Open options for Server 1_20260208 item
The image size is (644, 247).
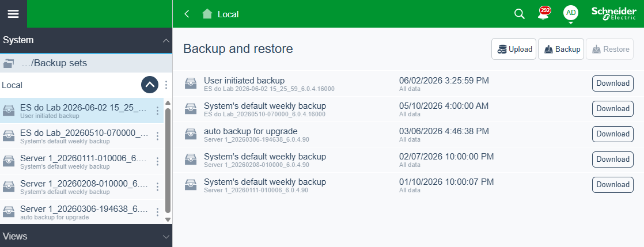click(157, 187)
